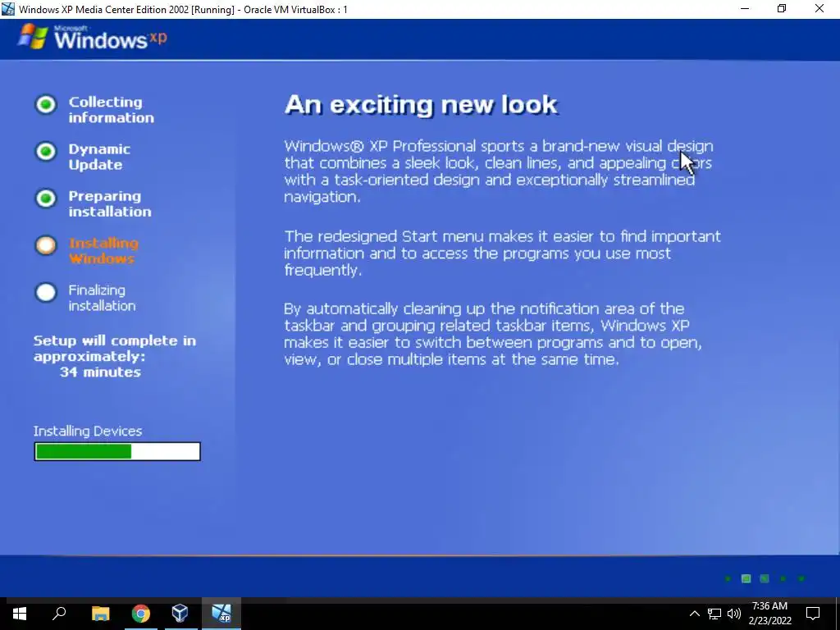The image size is (840, 630).
Task: Click the 'An exciting new look' heading
Action: [421, 104]
